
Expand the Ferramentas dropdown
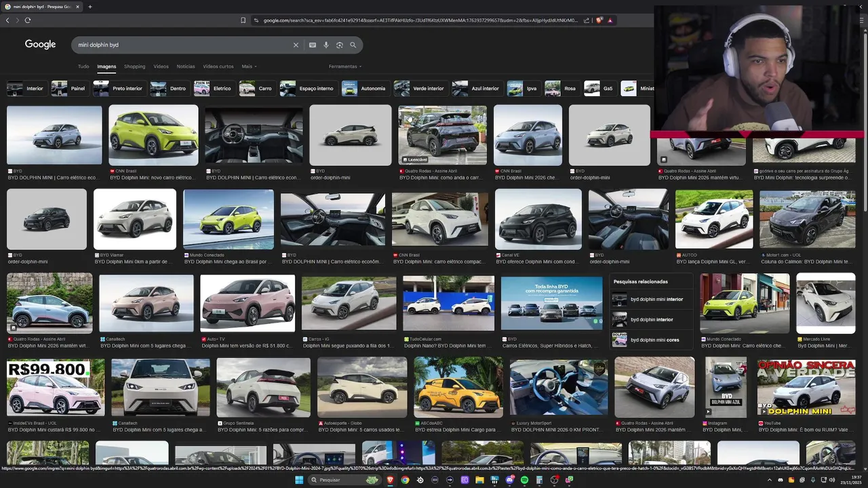(x=345, y=66)
